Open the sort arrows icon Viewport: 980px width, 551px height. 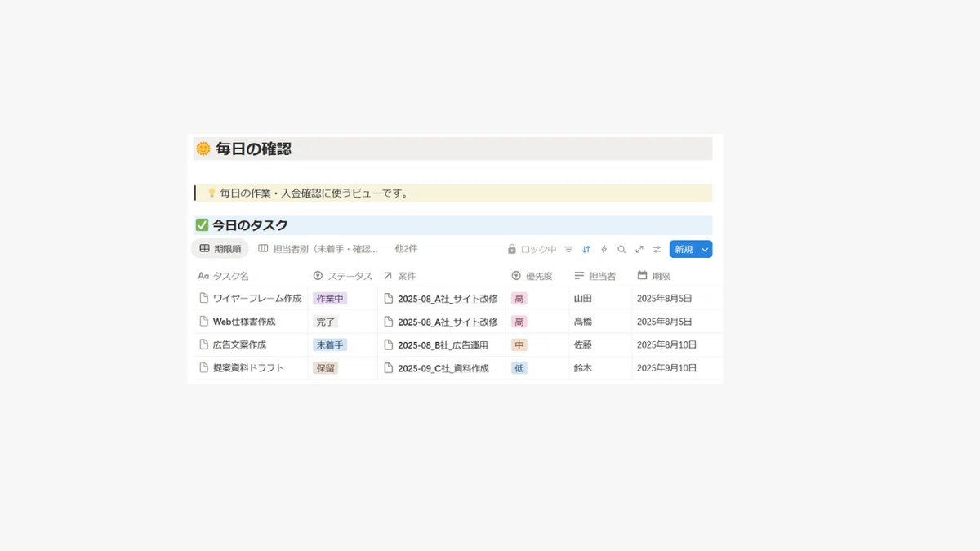pyautogui.click(x=586, y=249)
